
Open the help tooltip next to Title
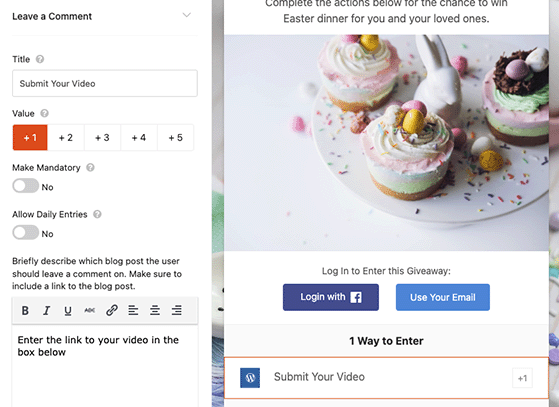tap(40, 59)
